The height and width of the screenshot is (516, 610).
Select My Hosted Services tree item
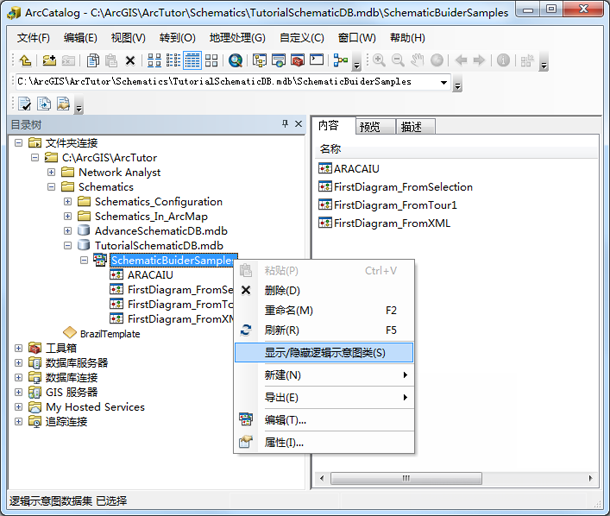[x=95, y=407]
